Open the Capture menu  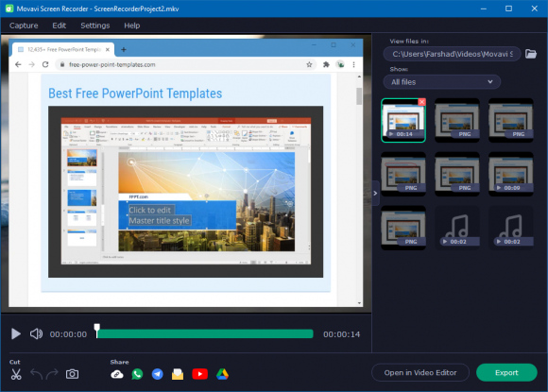click(24, 26)
